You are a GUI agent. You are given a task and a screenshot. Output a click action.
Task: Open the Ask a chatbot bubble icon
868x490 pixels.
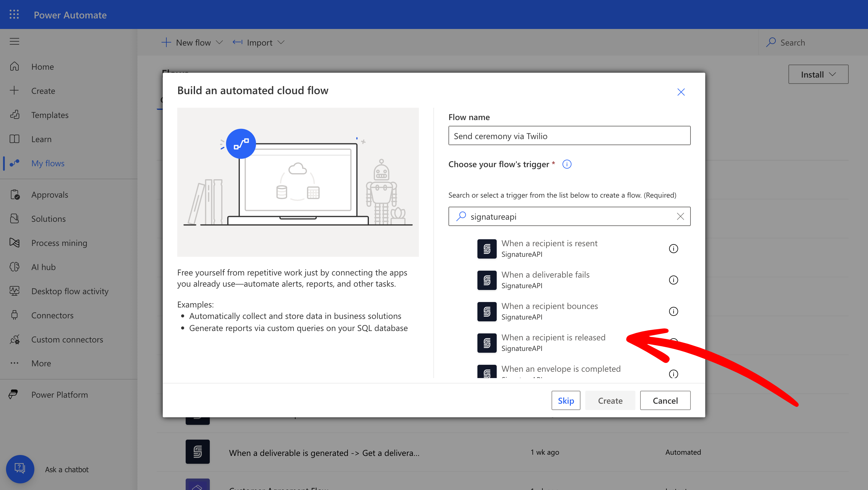(20, 469)
